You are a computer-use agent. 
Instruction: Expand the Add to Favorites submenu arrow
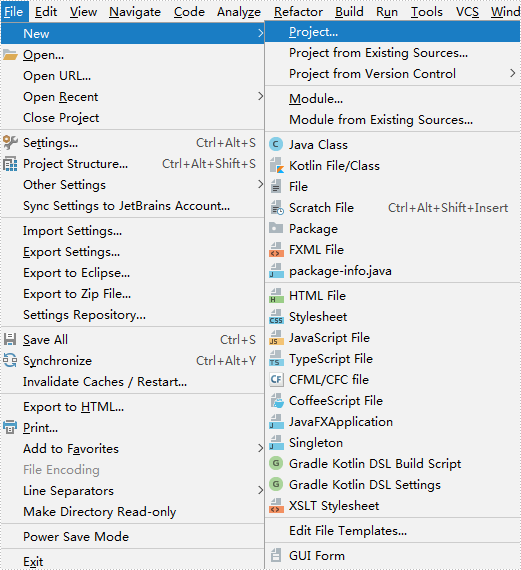click(x=260, y=449)
